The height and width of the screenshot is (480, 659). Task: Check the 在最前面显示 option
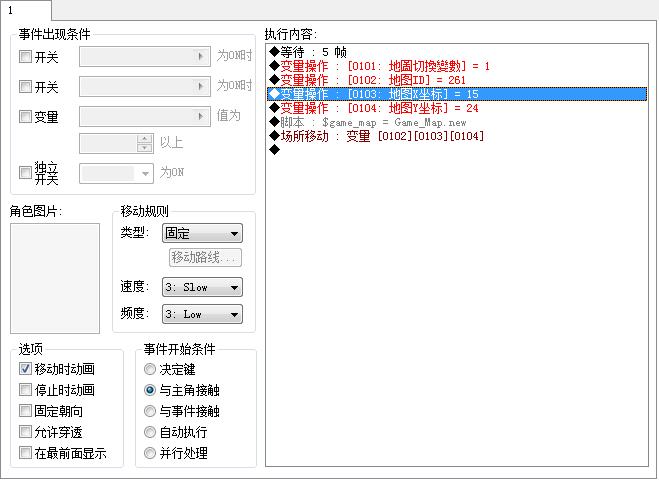pyautogui.click(x=26, y=453)
